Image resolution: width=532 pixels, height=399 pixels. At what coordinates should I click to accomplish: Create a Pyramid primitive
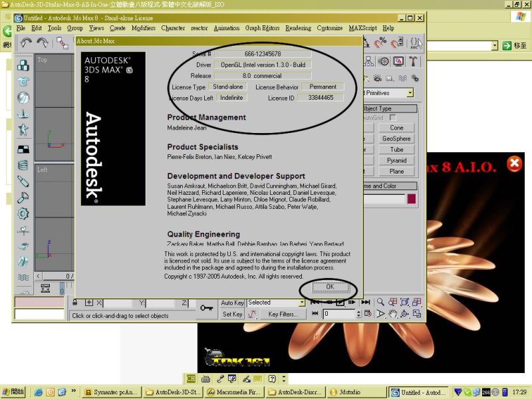tap(396, 160)
